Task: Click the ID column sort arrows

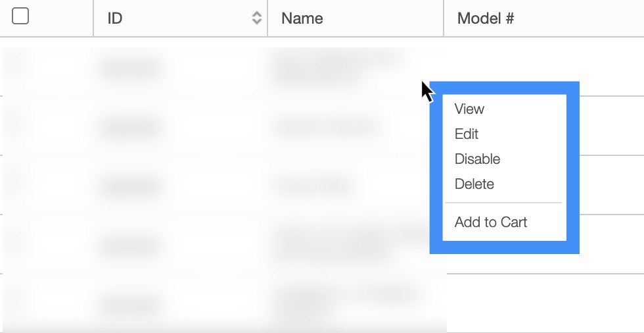Action: coord(257,18)
